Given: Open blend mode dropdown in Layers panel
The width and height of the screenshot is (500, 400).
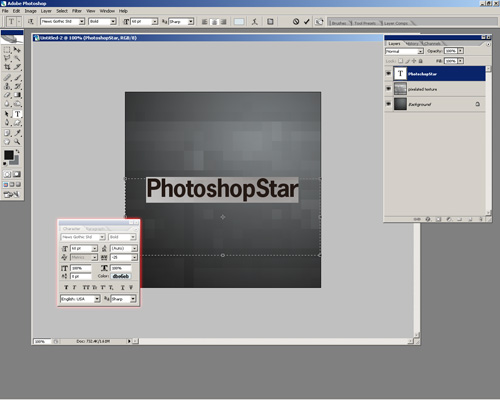Looking at the screenshot, I should point(420,51).
